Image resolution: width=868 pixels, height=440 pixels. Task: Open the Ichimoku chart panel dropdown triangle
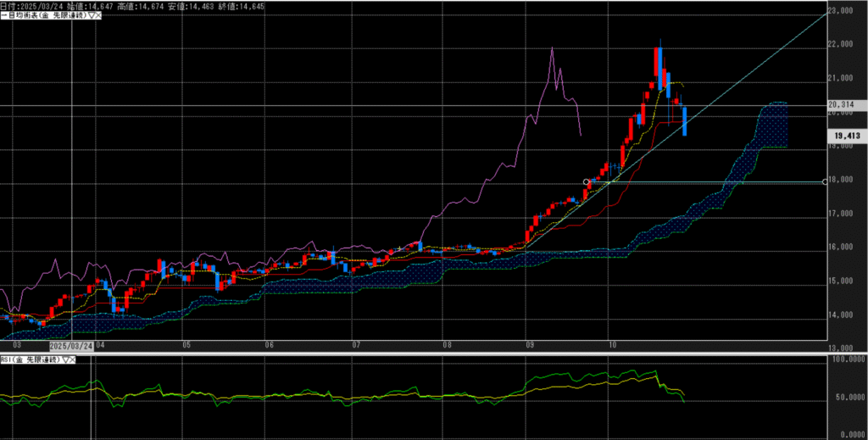pyautogui.click(x=92, y=16)
